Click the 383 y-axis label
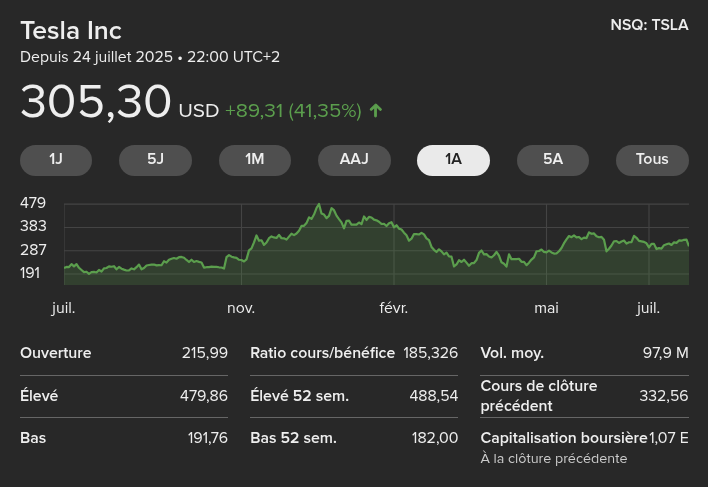 click(33, 226)
